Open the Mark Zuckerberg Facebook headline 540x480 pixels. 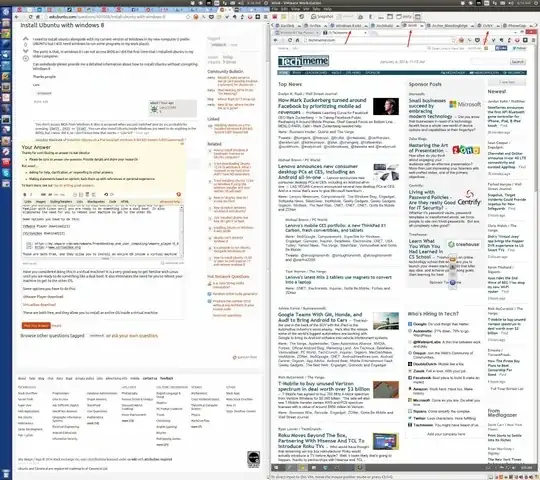tap(322, 106)
